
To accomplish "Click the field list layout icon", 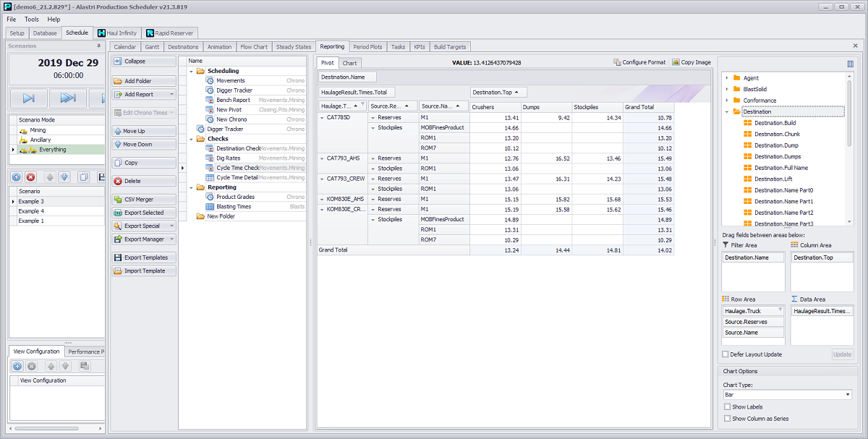I will coord(850,64).
